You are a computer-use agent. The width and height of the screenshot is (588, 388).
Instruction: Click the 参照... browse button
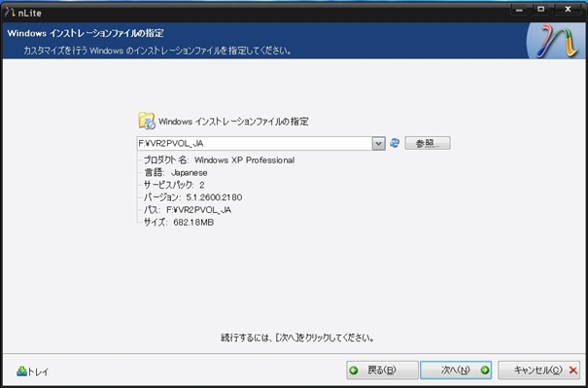428,143
